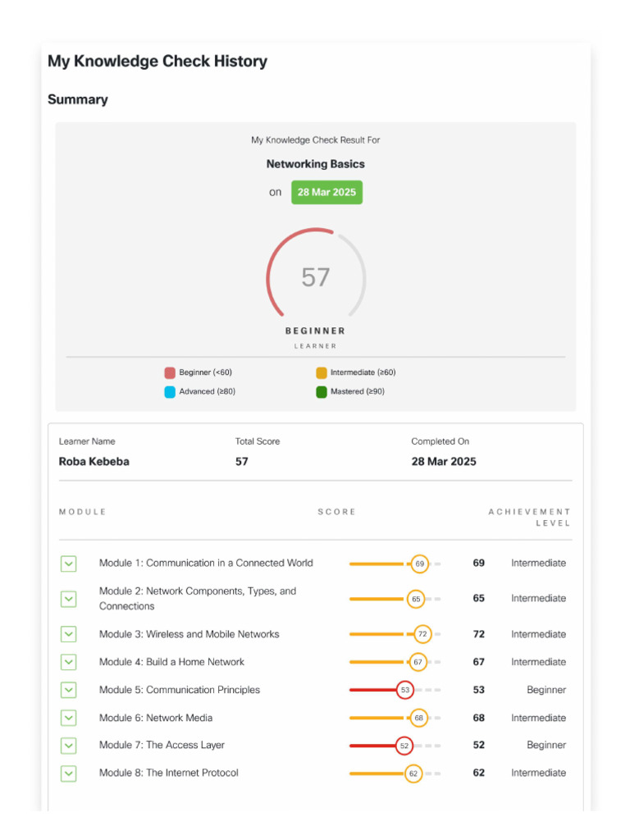The height and width of the screenshot is (840, 630).
Task: Expand Module 7 The Access Layer chevron
Action: tap(69, 746)
